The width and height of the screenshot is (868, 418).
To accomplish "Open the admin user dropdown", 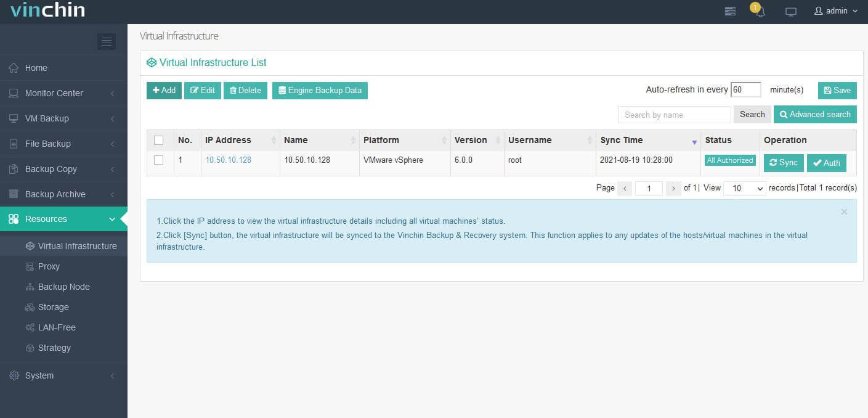I will point(836,11).
